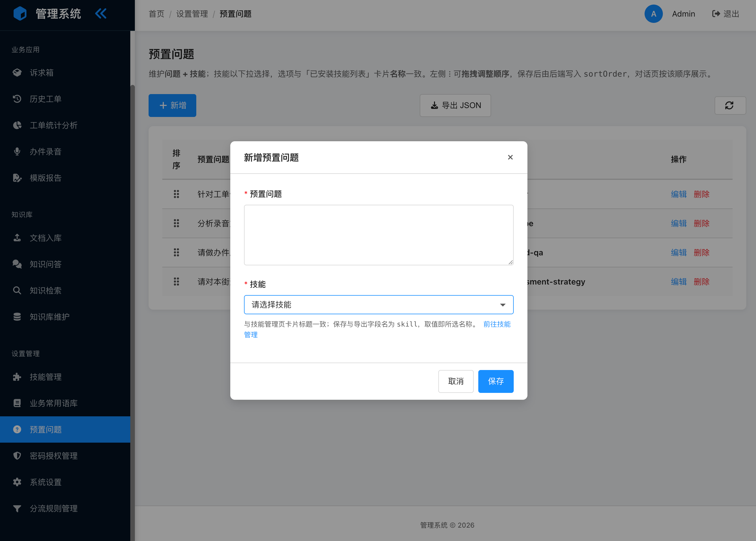The height and width of the screenshot is (541, 756).
Task: Click 删除 in the 分析录音 row
Action: tap(701, 223)
